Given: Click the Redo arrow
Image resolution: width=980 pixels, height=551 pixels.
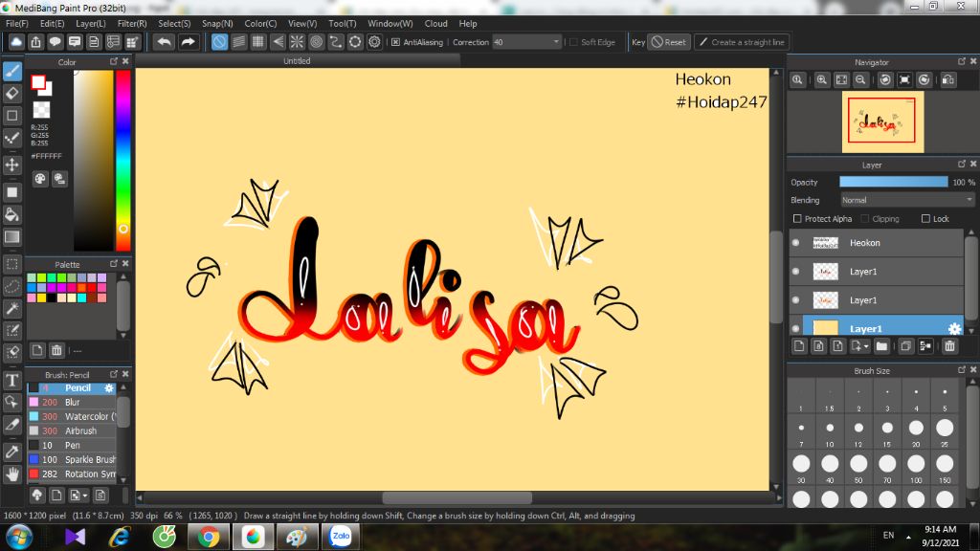Looking at the screenshot, I should point(188,42).
